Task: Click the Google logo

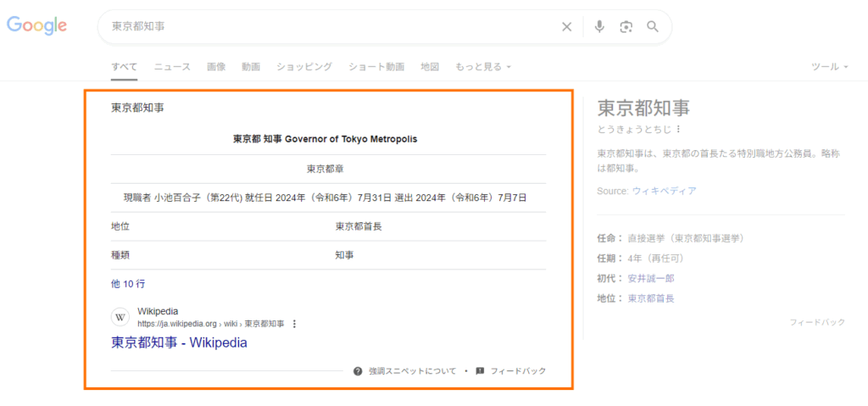Action: click(36, 25)
